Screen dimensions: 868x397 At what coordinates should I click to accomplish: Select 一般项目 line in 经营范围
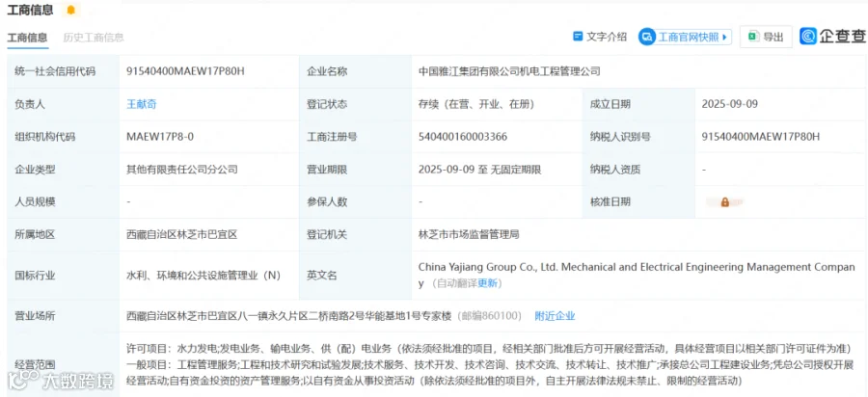pyautogui.click(x=490, y=373)
